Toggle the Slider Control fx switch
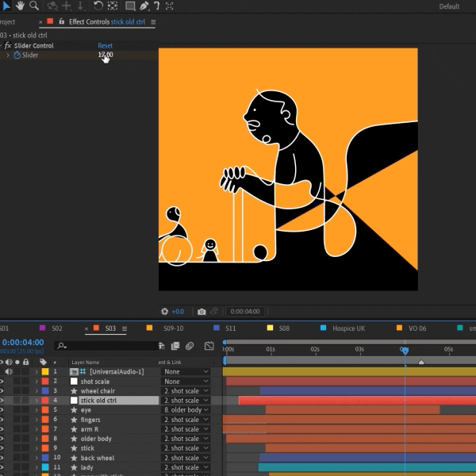The height and width of the screenshot is (476, 476). pos(8,45)
